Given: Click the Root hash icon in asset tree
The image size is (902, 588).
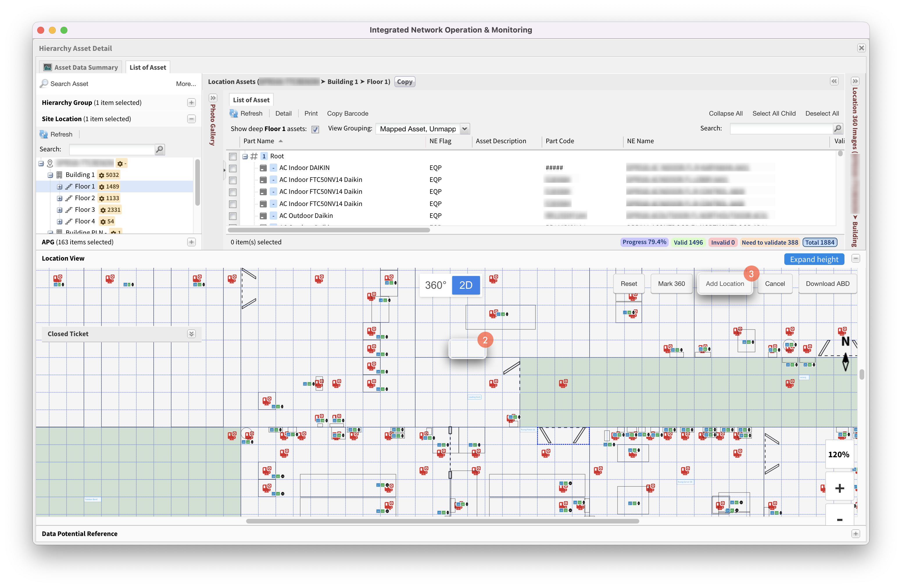Looking at the screenshot, I should (254, 156).
